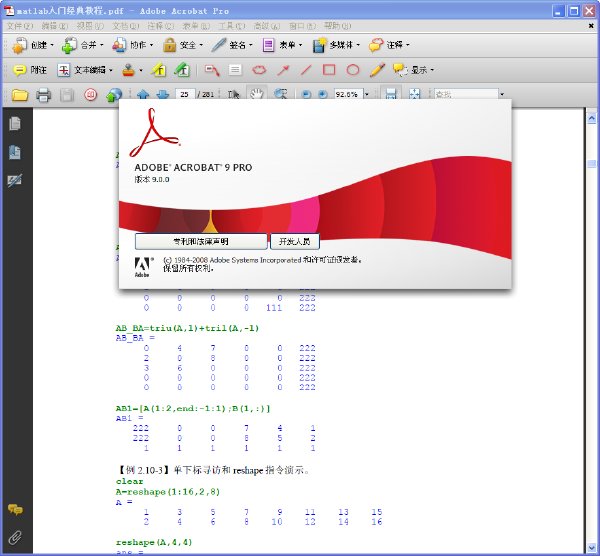Open the zoom percentage dropdown arrow
Viewport: 600px width, 556px height.
coord(367,94)
